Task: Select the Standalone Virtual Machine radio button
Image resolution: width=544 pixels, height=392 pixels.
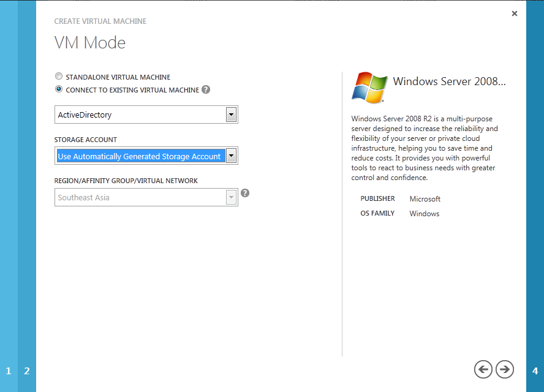Action: tap(59, 77)
